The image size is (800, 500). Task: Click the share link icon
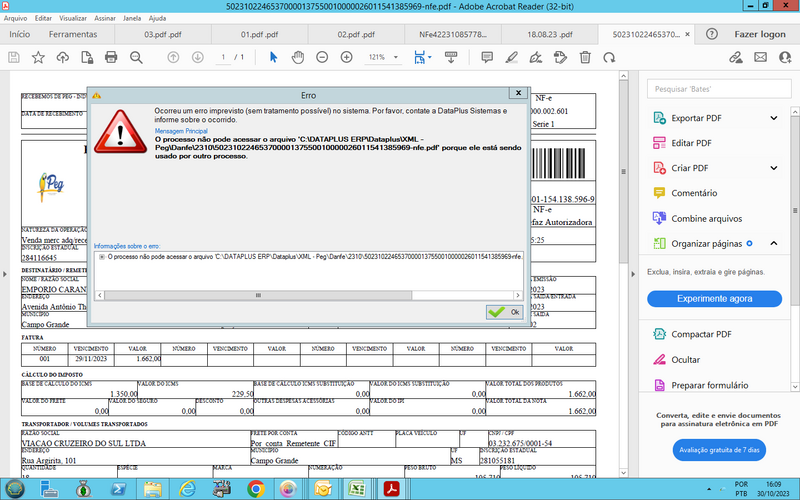click(x=736, y=57)
